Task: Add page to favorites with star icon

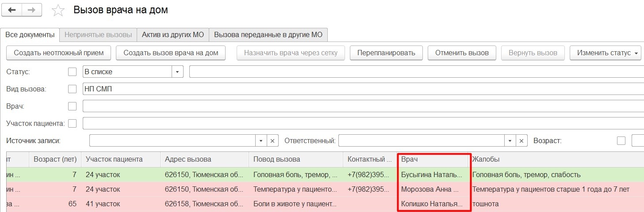Action: tap(58, 11)
